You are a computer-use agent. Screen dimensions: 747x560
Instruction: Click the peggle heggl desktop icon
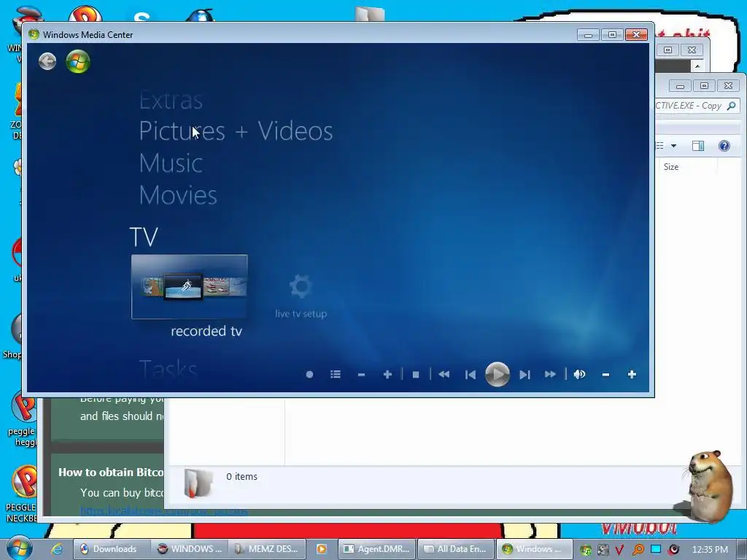(x=23, y=420)
